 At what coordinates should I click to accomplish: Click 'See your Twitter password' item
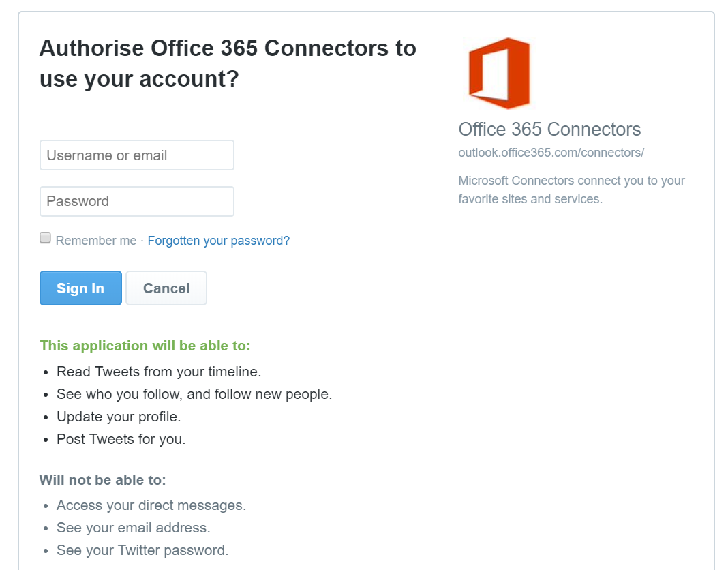(x=142, y=550)
